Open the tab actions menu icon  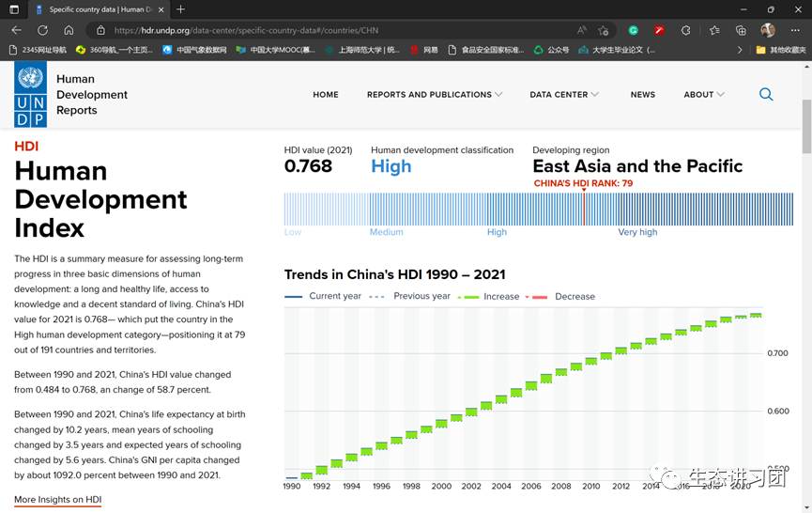[14, 9]
